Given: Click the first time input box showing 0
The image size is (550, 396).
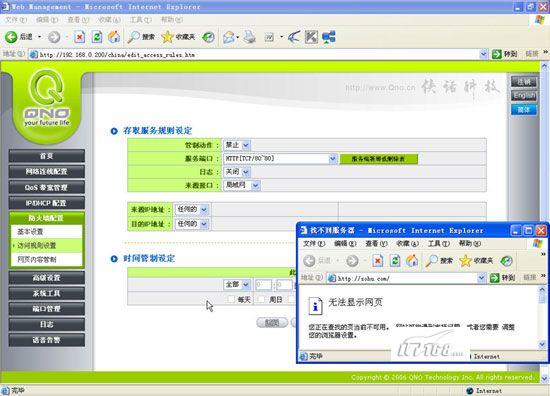Looking at the screenshot, I should pyautogui.click(x=263, y=284).
